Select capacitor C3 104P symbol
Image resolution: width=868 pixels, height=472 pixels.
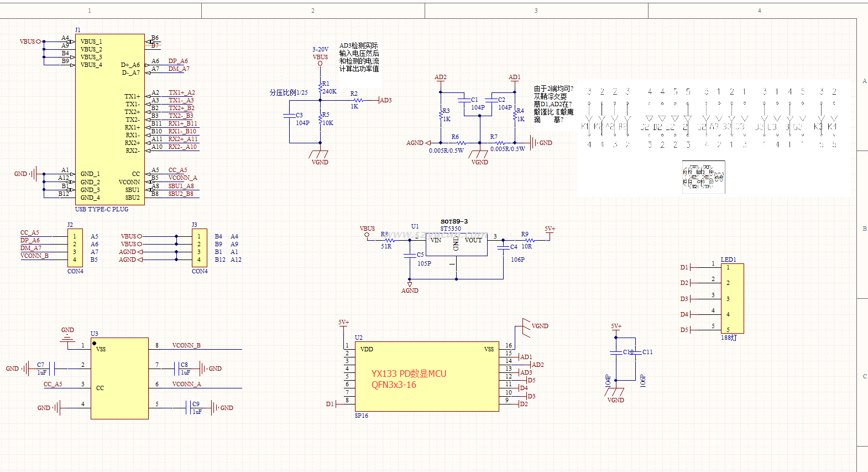[289, 116]
